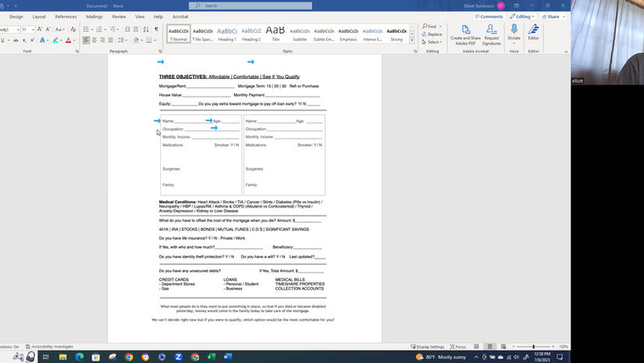This screenshot has height=363, width=644.
Task: Apply the Emphasis style
Action: 349,34
